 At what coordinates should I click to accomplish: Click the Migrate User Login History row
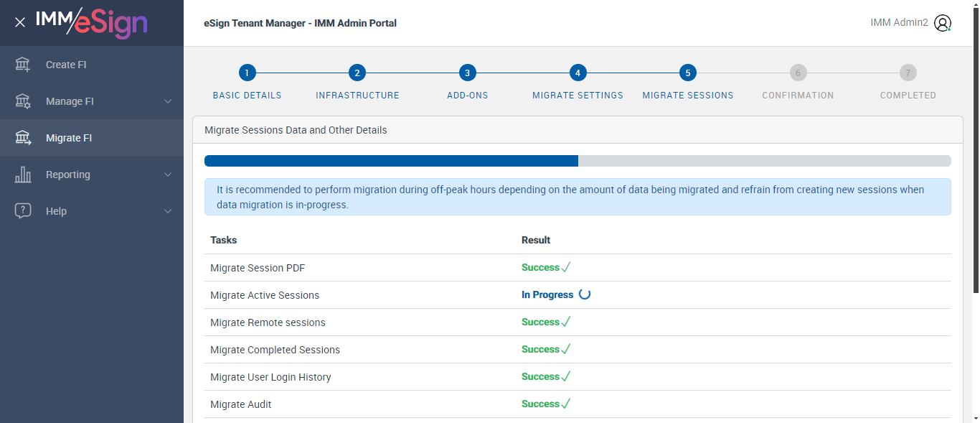click(x=578, y=377)
